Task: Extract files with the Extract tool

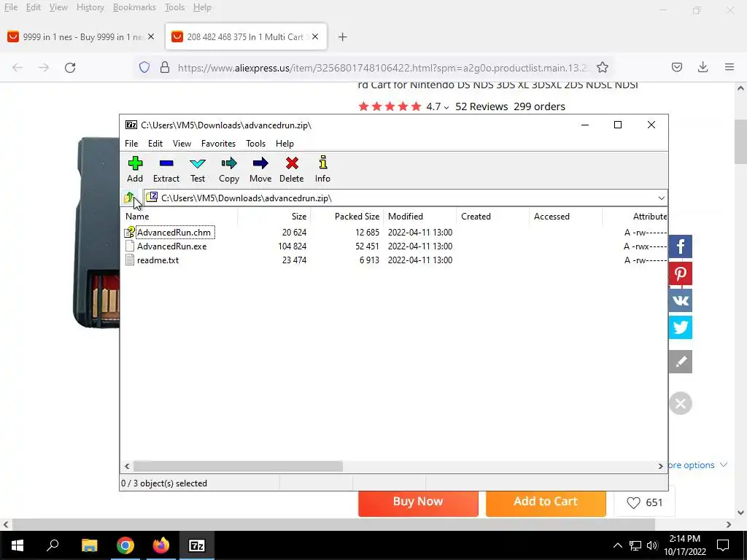Action: (x=166, y=169)
